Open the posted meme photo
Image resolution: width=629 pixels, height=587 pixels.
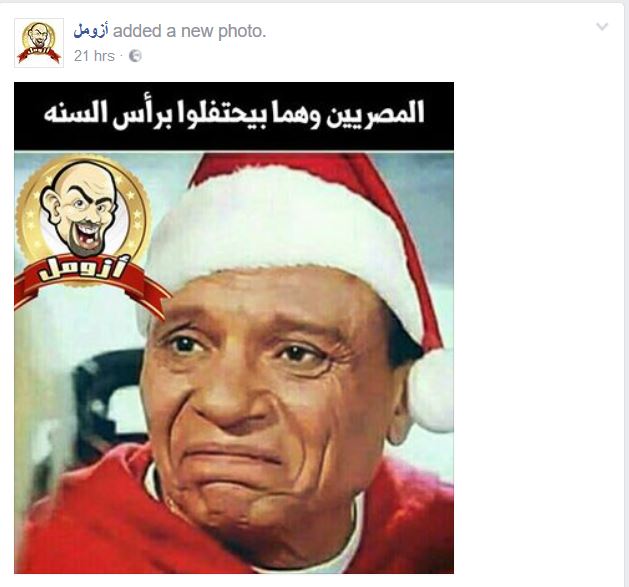(234, 328)
